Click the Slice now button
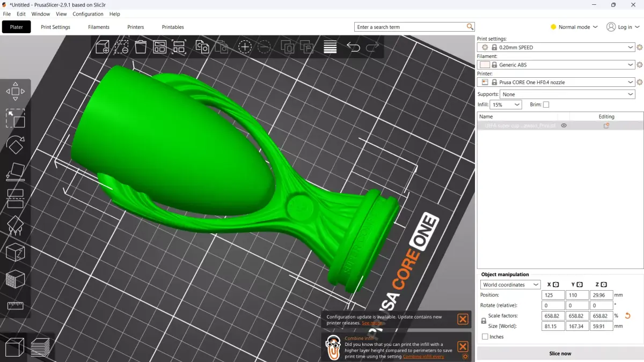Image resolution: width=644 pixels, height=362 pixels. point(560,353)
